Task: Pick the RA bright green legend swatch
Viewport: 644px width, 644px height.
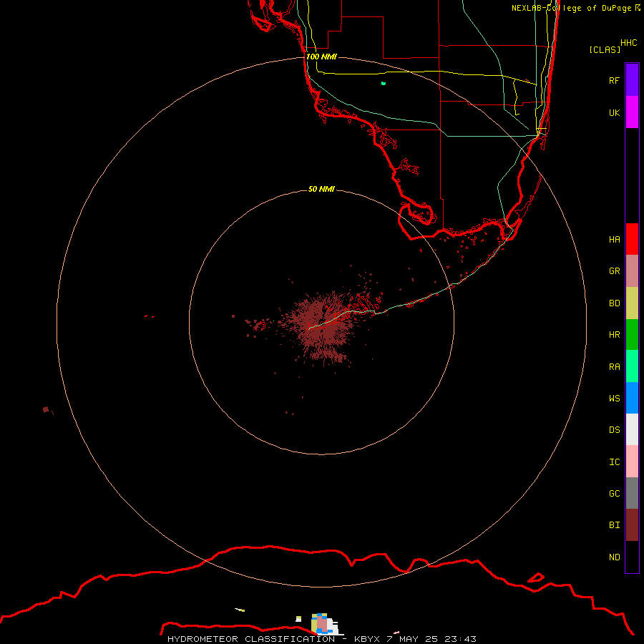Action: (632, 366)
